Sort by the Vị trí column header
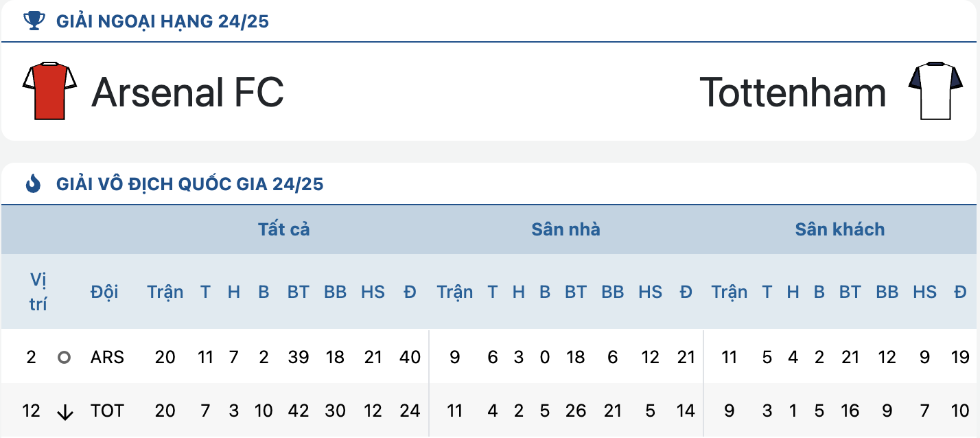 [x=38, y=292]
